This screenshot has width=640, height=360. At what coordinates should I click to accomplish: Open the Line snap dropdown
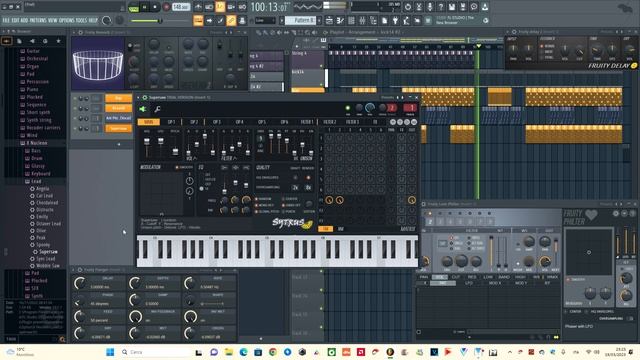264,20
